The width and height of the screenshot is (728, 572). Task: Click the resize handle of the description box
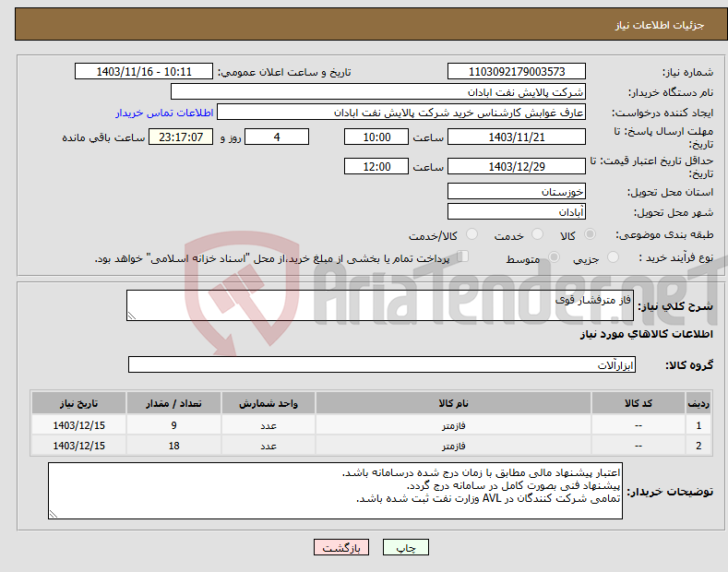coord(132,316)
